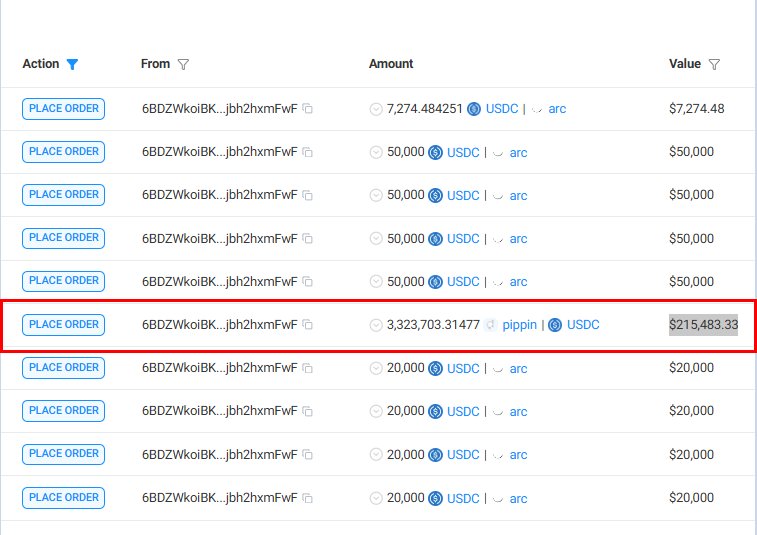This screenshot has height=535, width=757.
Task: Expand amount details of the last 20,000 row
Action: point(376,498)
